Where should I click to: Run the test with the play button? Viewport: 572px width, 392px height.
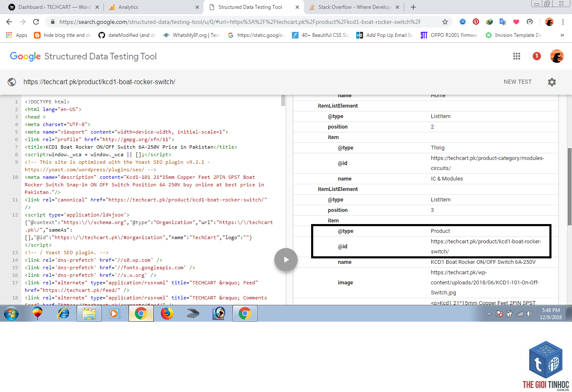tap(286, 260)
